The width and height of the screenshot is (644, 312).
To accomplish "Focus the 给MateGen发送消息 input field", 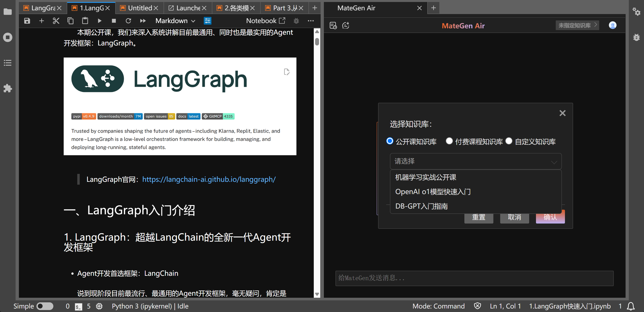I will 474,278.
